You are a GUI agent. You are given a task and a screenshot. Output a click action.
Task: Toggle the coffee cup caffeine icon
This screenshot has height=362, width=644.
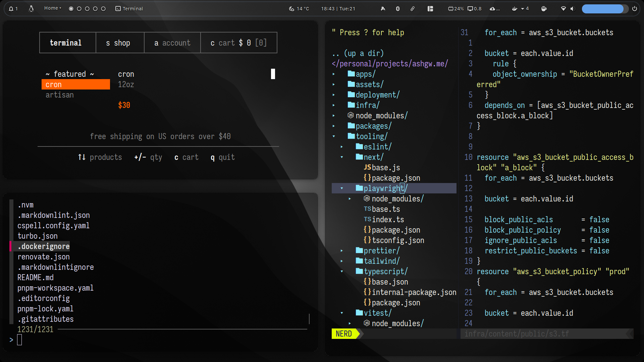point(544,9)
